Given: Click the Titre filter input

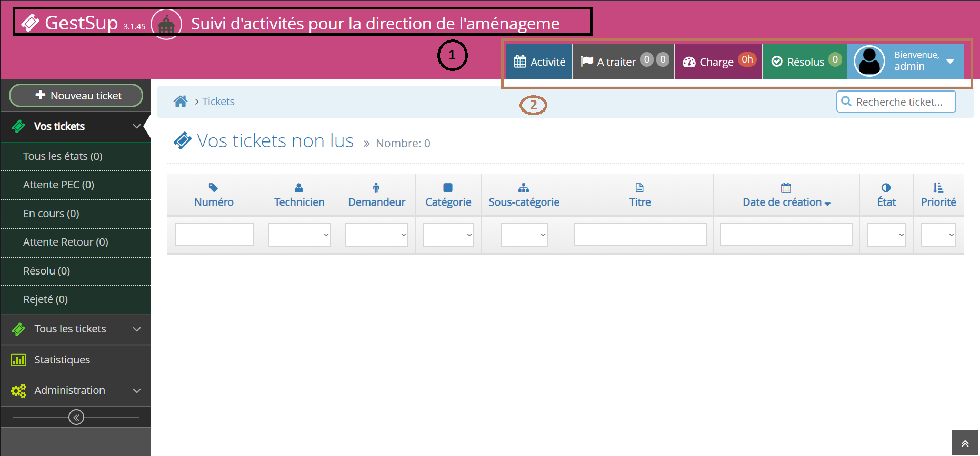Looking at the screenshot, I should 640,235.
